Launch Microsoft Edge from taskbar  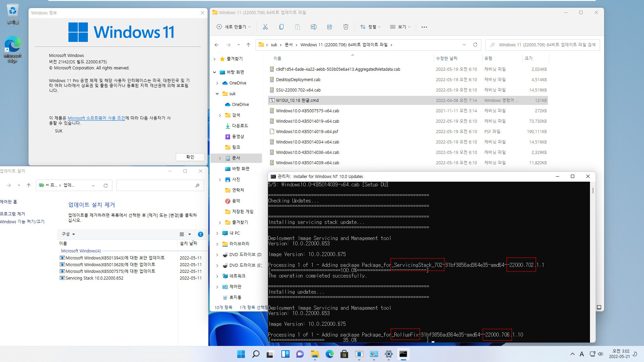(329, 354)
